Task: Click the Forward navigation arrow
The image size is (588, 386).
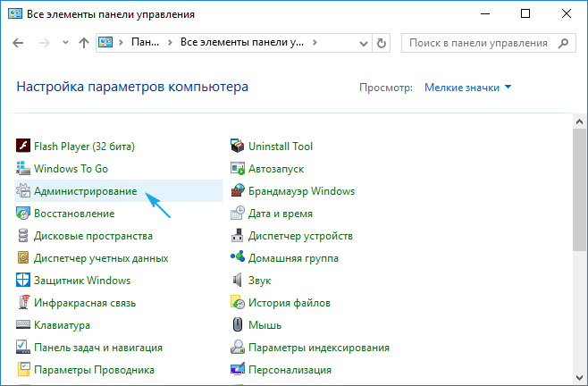Action: [x=45, y=43]
